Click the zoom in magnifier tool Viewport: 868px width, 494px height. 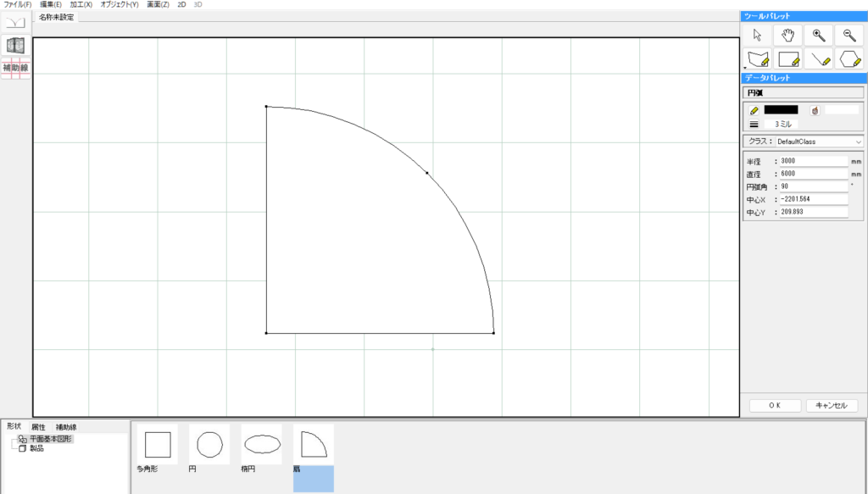click(x=818, y=35)
